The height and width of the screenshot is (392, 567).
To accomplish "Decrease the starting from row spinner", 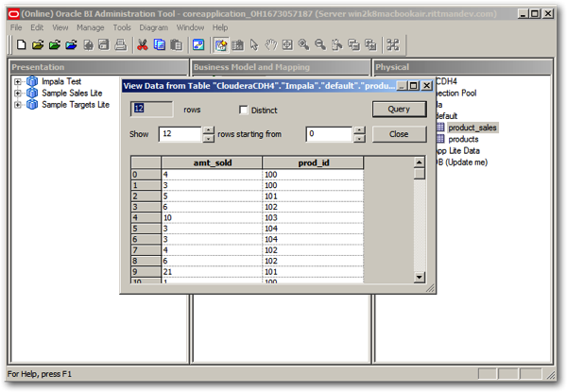I will tap(359, 138).
